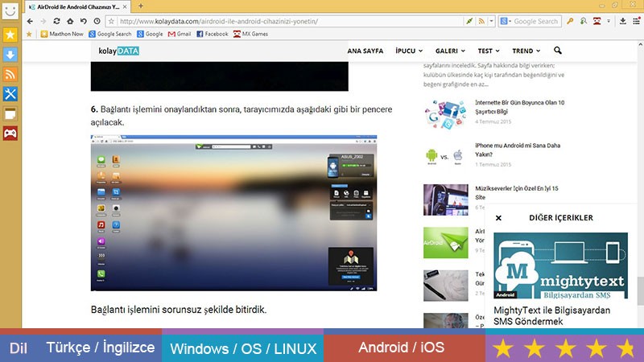Open 'MightyText ile Bilgisayardan SMS Göndermek' link
The width and height of the screenshot is (644, 362).
(552, 315)
